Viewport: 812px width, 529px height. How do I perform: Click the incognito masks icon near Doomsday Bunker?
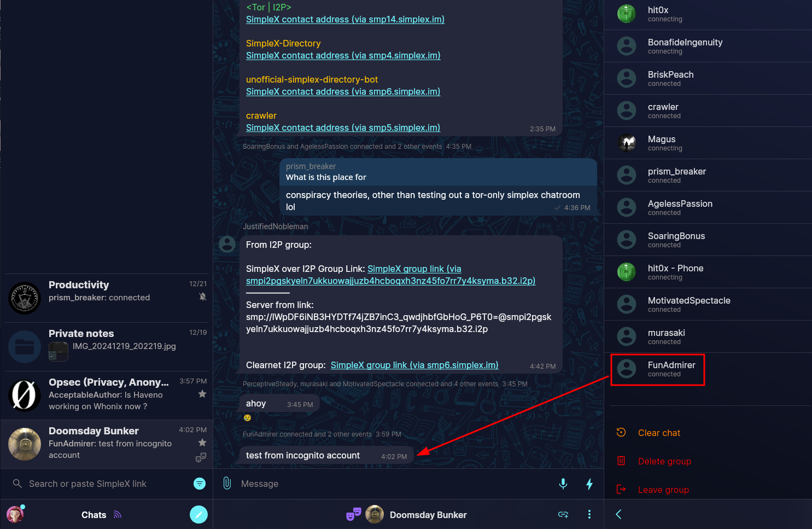[x=354, y=514]
